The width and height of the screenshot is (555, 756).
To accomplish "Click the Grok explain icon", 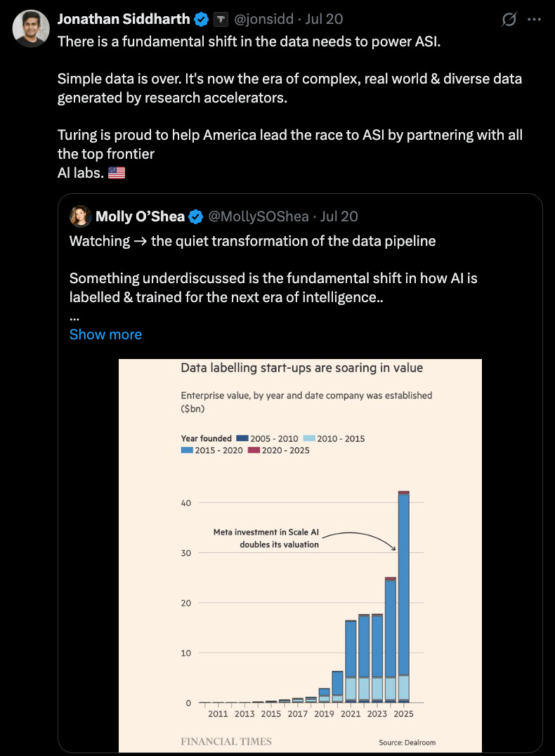I will click(x=509, y=19).
